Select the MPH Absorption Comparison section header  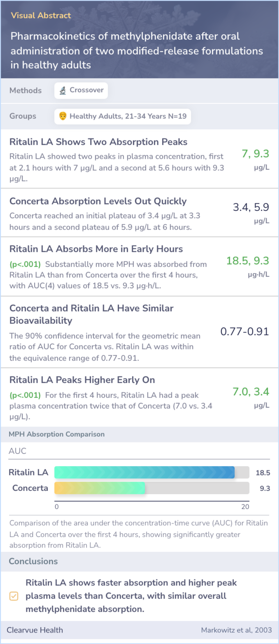click(x=57, y=434)
